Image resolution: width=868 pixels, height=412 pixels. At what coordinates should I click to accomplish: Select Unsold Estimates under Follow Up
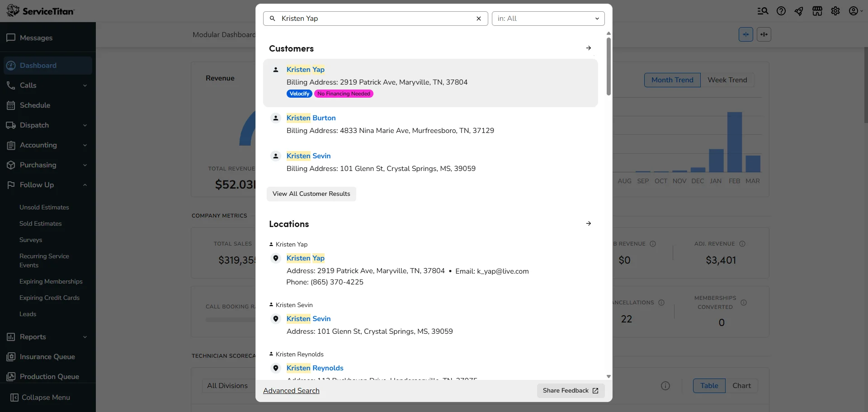point(44,207)
